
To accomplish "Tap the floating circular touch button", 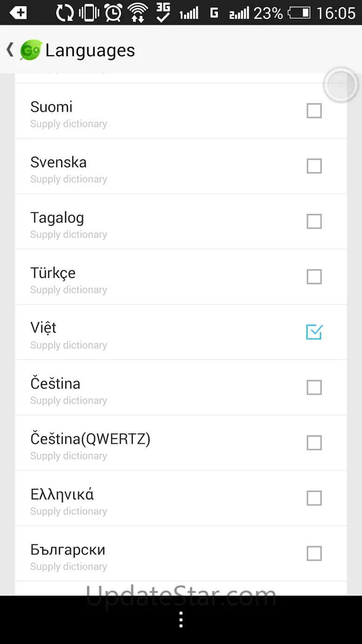I will click(x=341, y=85).
